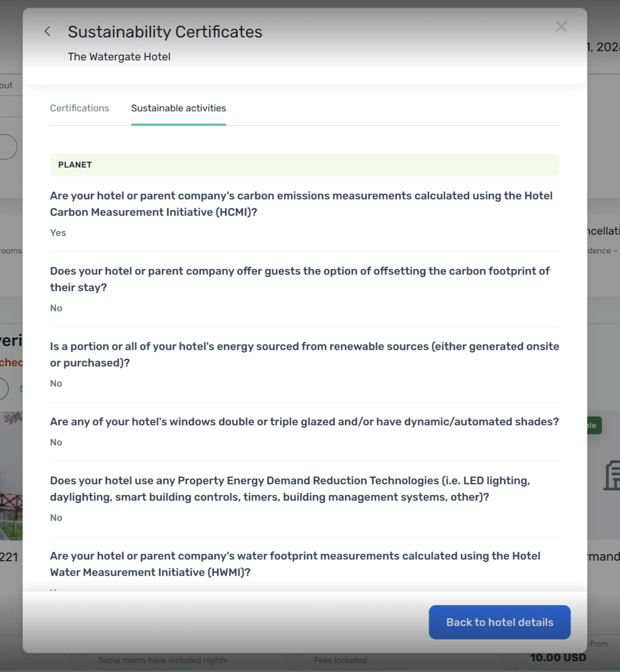Click the HWMI water footprint question
Viewport: 620px width, 672px height.
pos(295,564)
